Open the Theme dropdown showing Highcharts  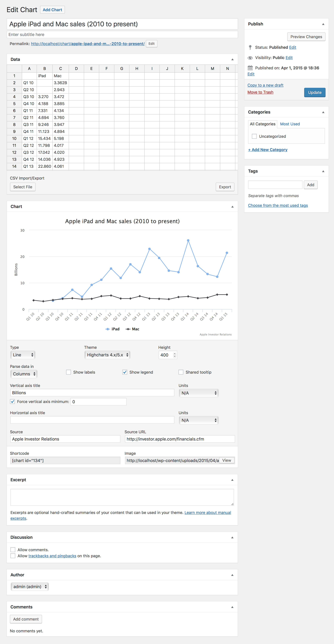pyautogui.click(x=107, y=355)
